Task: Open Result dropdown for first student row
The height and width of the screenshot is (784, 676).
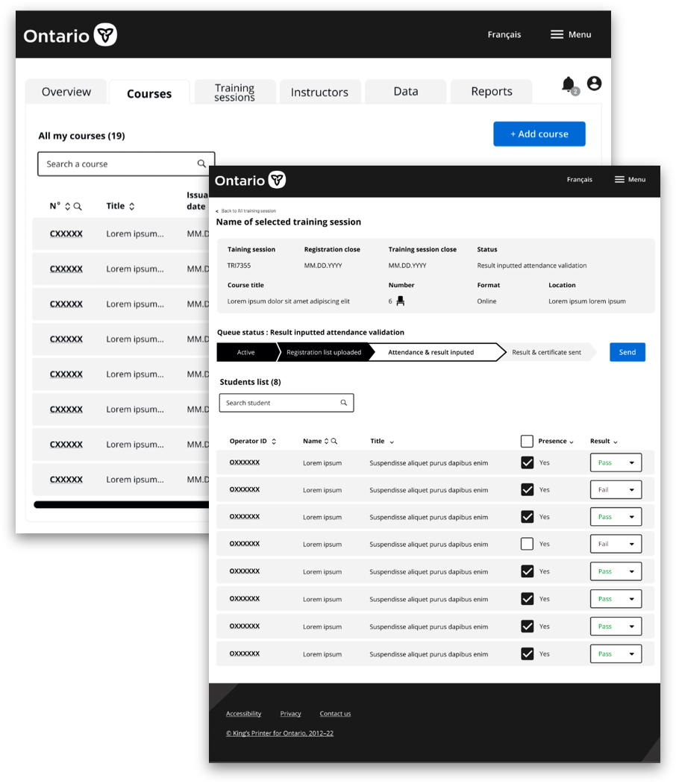Action: click(616, 462)
